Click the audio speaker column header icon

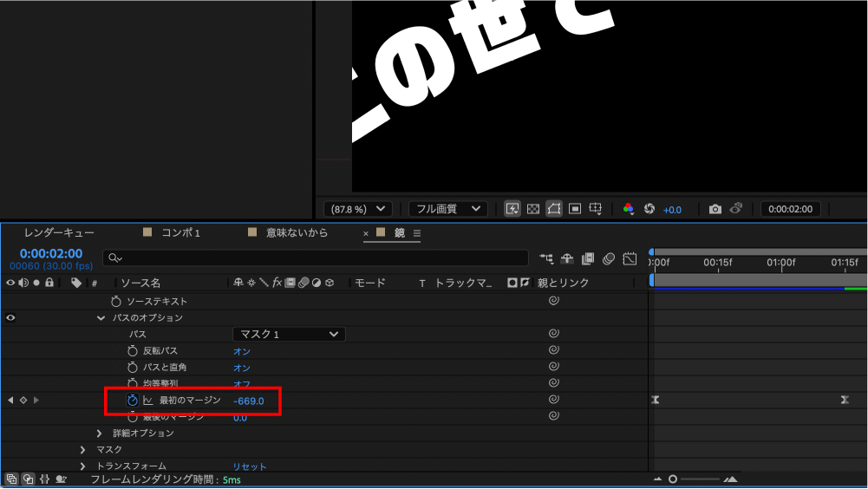[x=23, y=283]
